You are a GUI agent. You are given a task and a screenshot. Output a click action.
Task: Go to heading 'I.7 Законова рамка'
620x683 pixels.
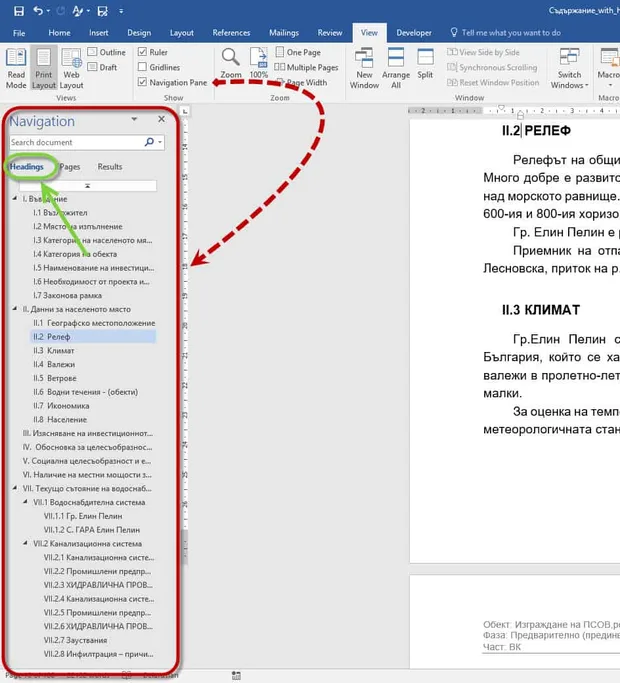pos(68,296)
